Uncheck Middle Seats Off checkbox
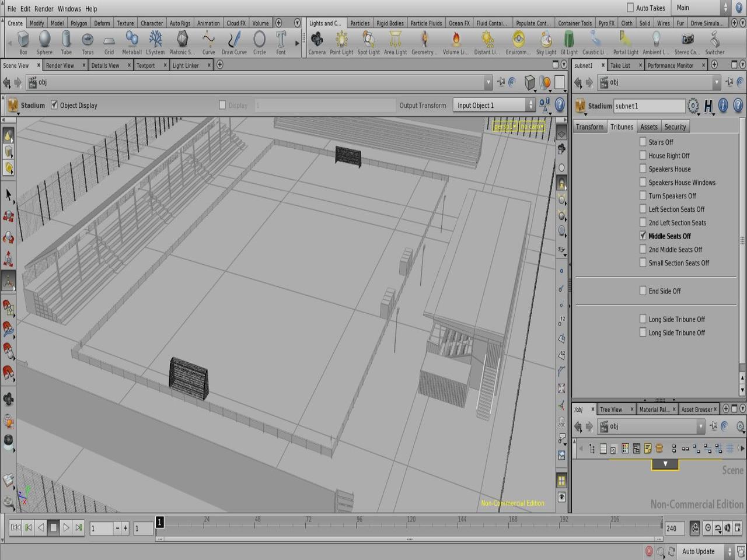The height and width of the screenshot is (560, 747). tap(643, 236)
